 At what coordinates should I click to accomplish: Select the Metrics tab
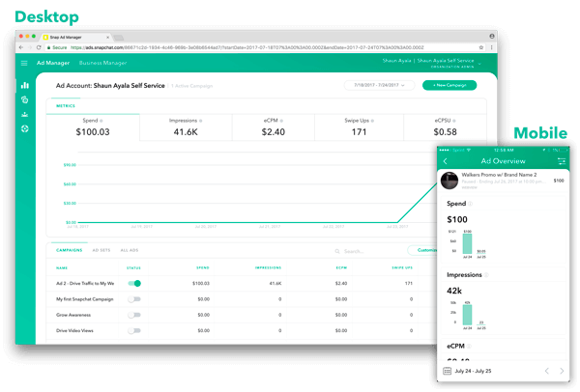[66, 106]
